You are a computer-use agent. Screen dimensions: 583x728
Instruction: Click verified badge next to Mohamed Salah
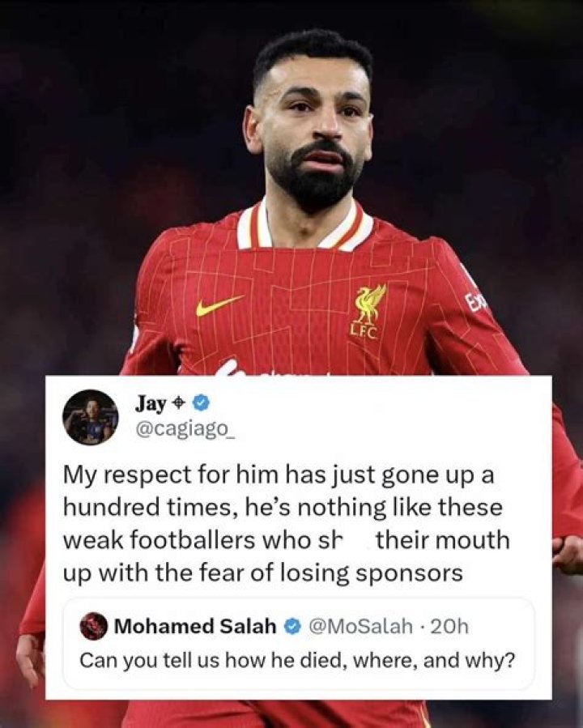coord(291,627)
